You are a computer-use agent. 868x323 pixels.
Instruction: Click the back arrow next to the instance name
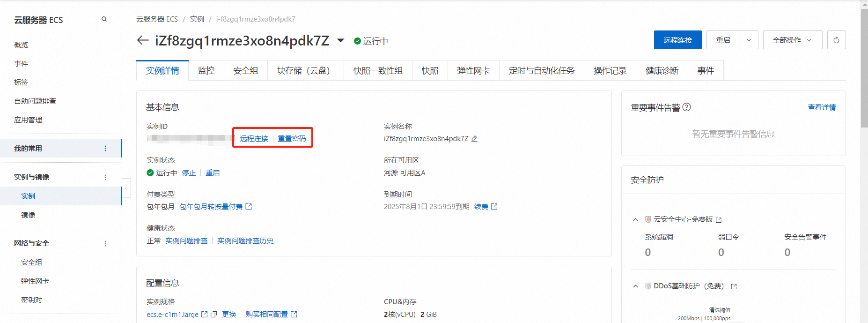pyautogui.click(x=143, y=40)
